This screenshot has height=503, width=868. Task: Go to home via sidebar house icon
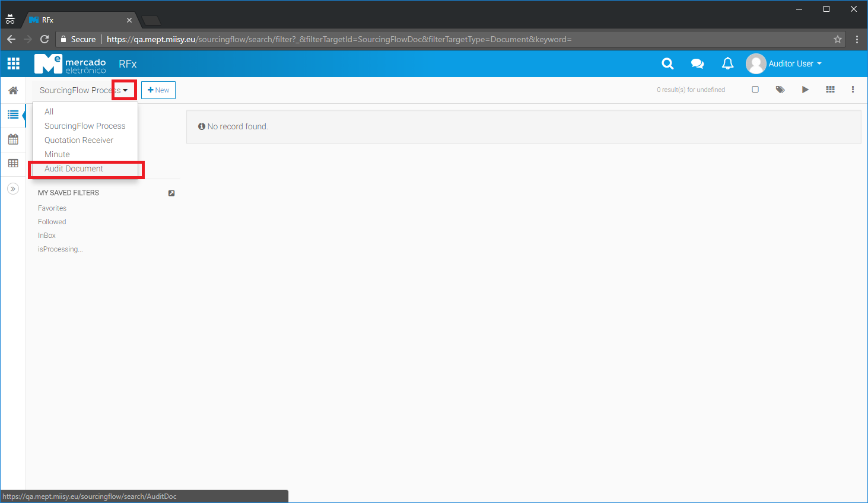[x=13, y=91]
